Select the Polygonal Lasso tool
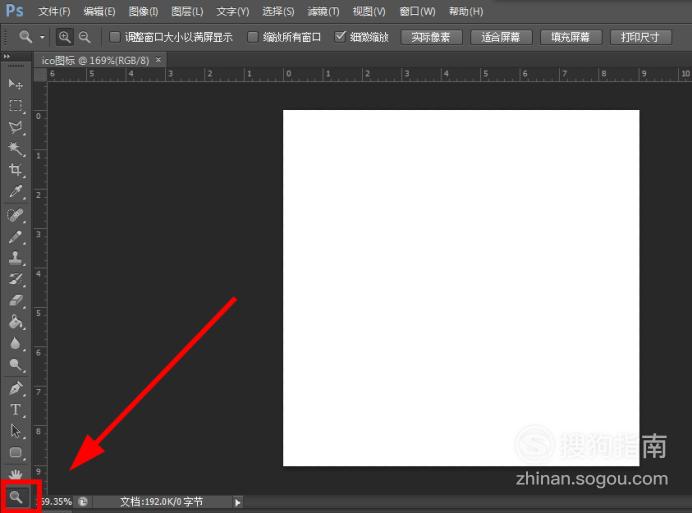692x513 pixels. point(15,127)
